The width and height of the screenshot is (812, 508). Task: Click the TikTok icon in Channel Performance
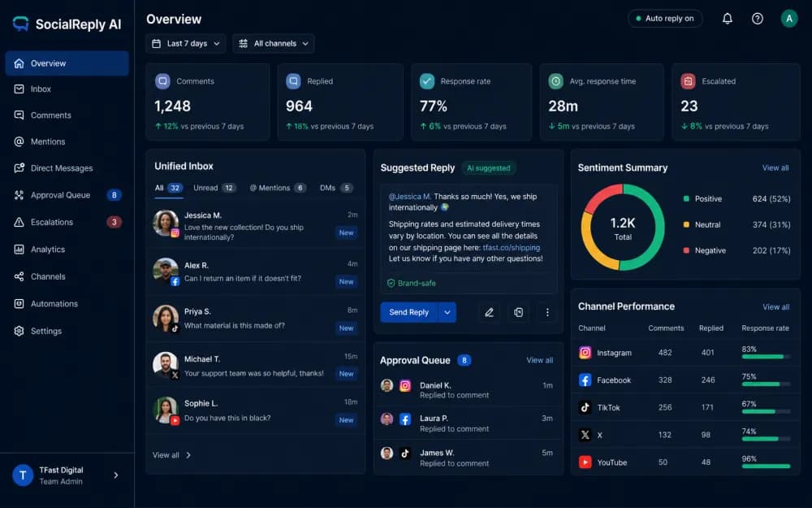(585, 407)
